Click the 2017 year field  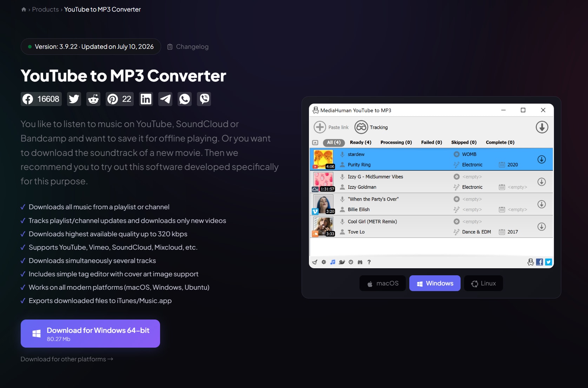513,232
